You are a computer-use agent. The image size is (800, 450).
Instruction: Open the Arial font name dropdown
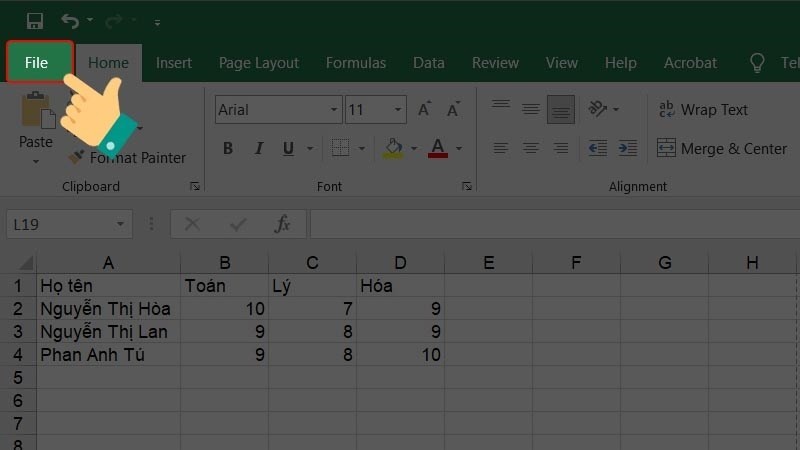[334, 109]
